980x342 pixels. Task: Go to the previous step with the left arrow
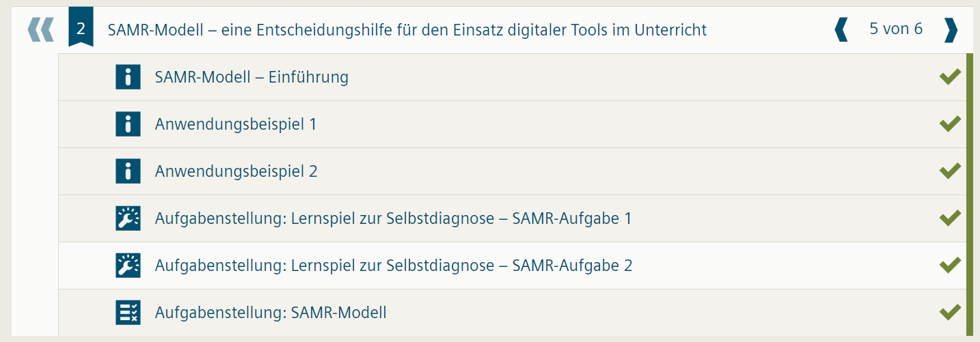[841, 30]
